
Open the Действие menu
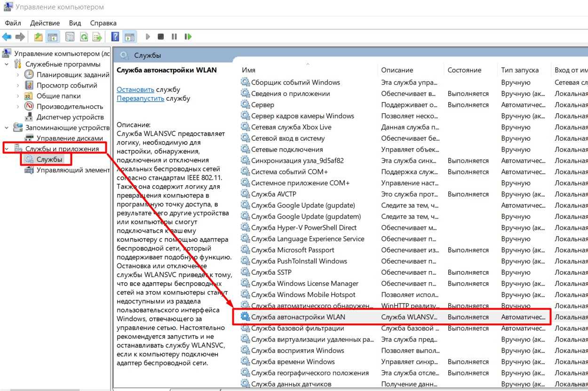[x=45, y=23]
